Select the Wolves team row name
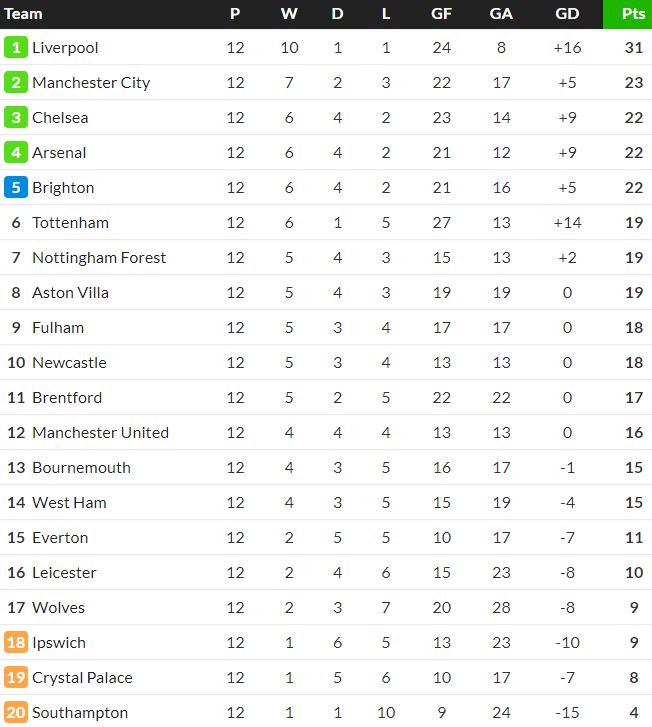The width and height of the screenshot is (652, 727). click(58, 607)
